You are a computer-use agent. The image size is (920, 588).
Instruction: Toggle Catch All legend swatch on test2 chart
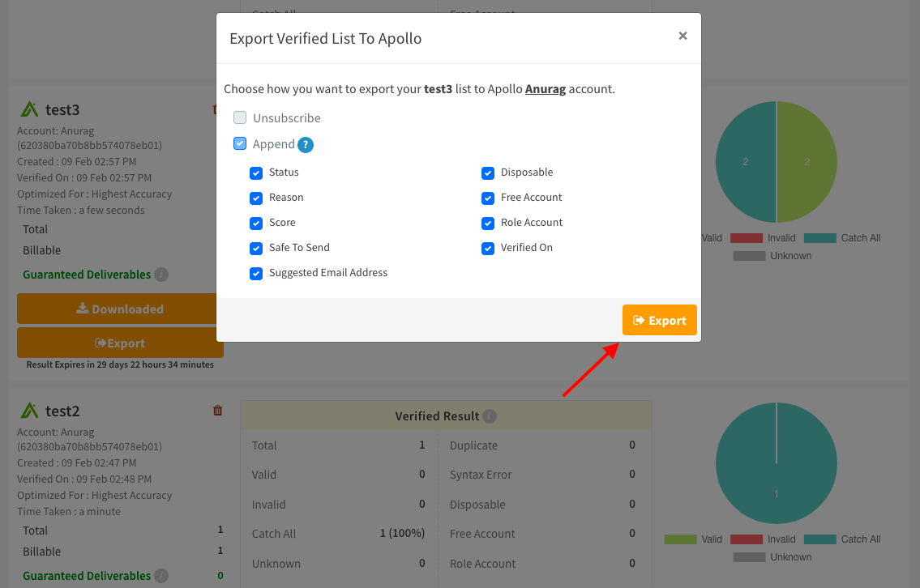(x=819, y=539)
